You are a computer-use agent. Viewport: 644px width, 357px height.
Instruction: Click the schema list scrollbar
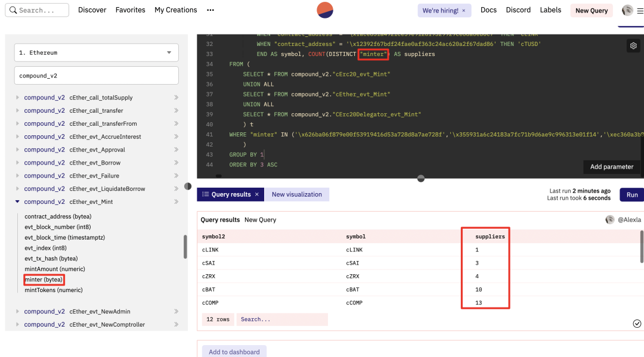[x=185, y=247]
